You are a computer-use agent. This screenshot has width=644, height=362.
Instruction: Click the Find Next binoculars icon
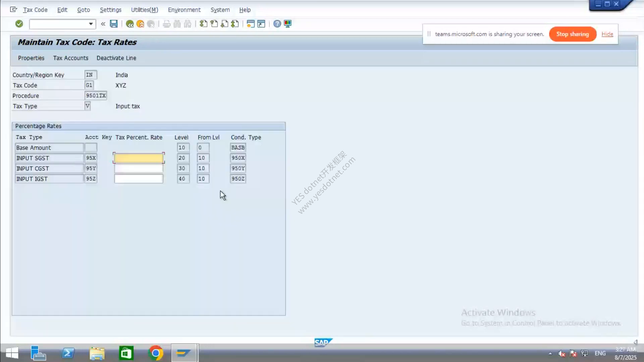click(x=188, y=24)
